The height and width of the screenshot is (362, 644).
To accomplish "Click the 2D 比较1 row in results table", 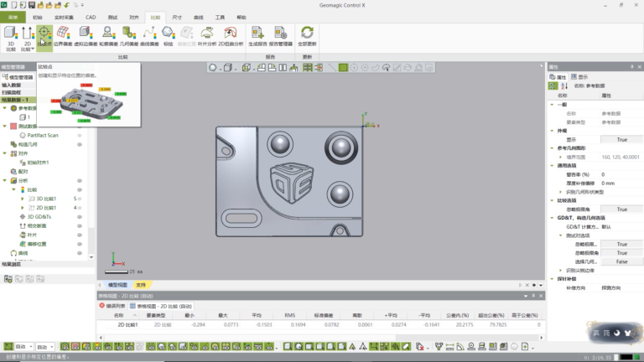I will (320, 324).
